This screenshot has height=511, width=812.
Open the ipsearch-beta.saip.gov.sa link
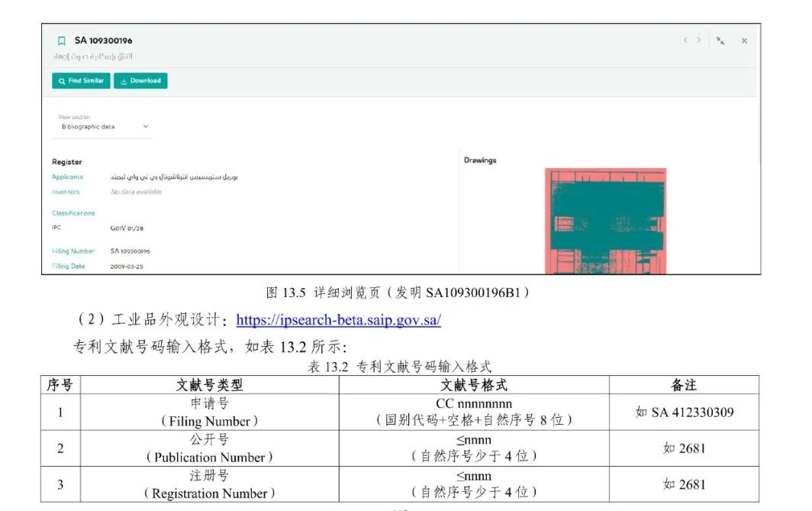(338, 320)
